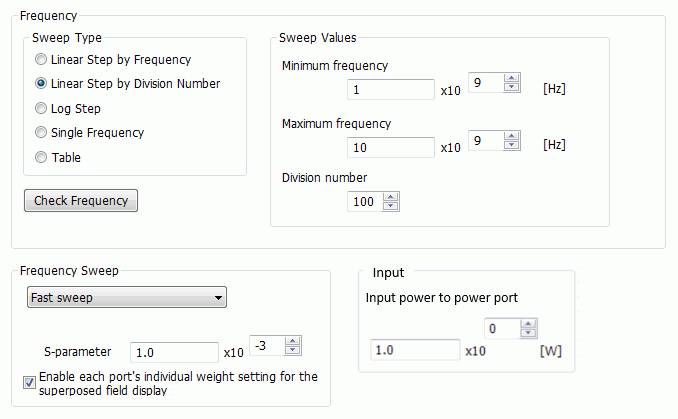
Task: Pick Single Frequency sweep type
Action: 41,132
